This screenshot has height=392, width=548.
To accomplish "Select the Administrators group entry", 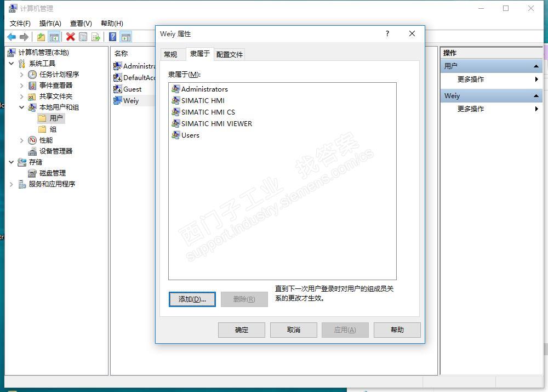I will [199, 89].
